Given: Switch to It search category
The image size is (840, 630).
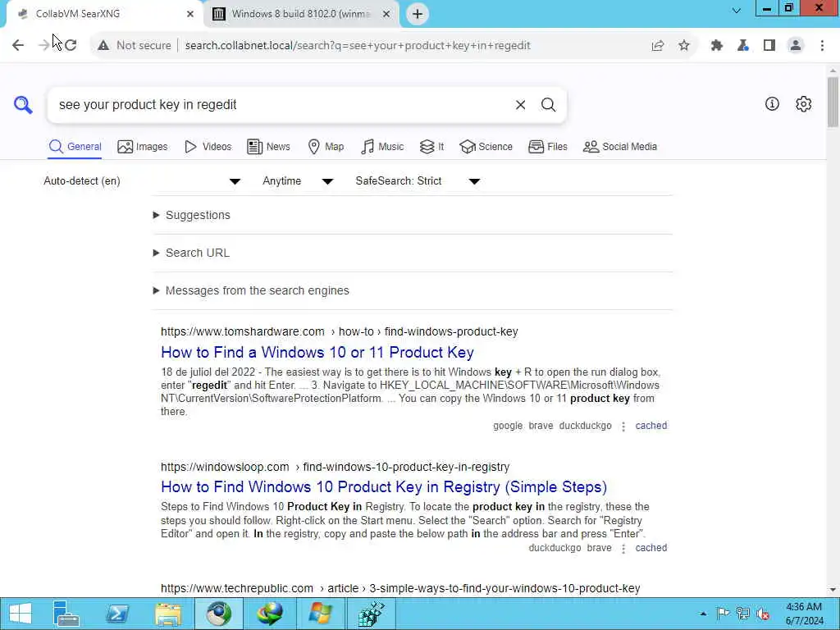Looking at the screenshot, I should click(431, 147).
